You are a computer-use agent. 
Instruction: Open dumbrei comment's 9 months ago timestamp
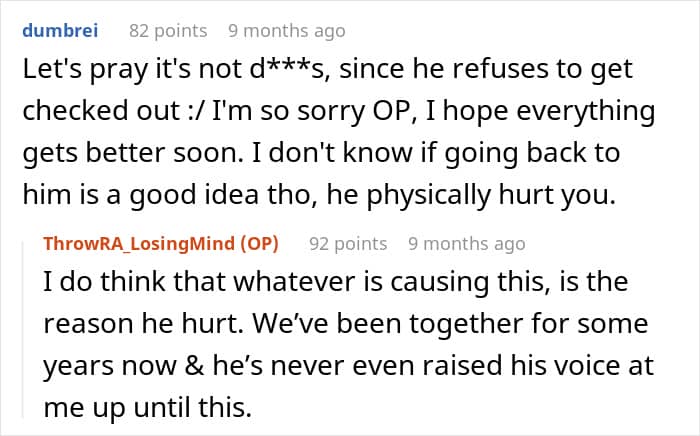click(x=287, y=31)
